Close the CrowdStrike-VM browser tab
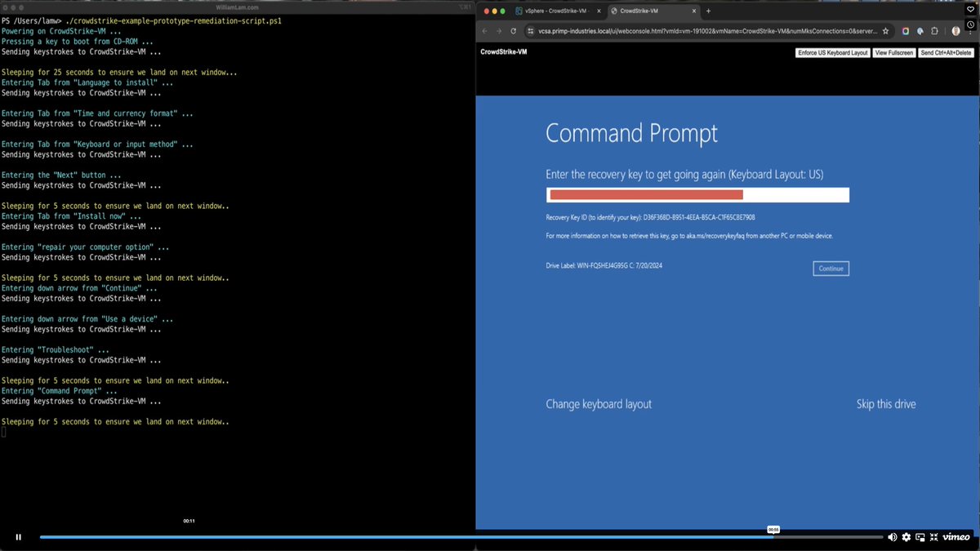Image resolution: width=980 pixels, height=551 pixels. coord(693,11)
